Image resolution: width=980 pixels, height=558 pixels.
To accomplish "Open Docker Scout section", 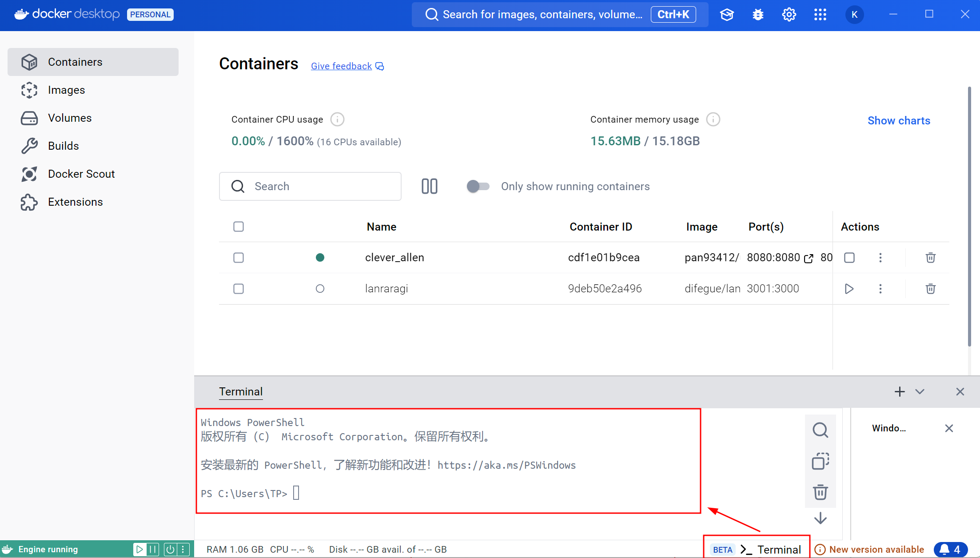I will tap(81, 174).
